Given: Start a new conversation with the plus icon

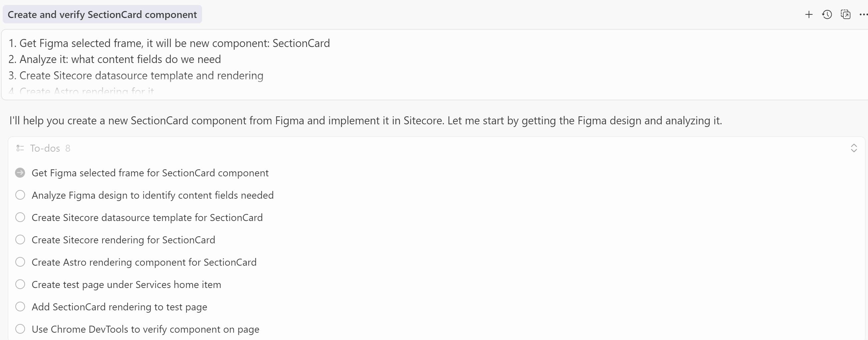Looking at the screenshot, I should [809, 14].
